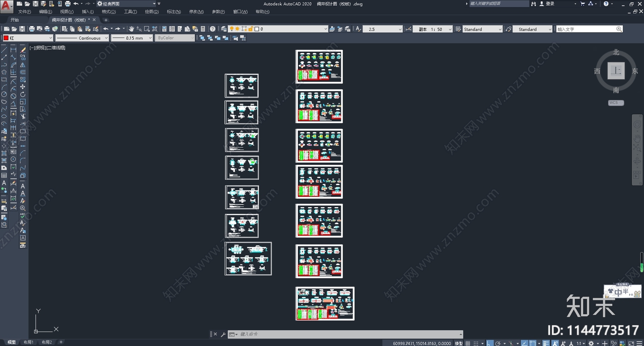Toggle Object Snap Tracking in the status bar

coord(524,343)
